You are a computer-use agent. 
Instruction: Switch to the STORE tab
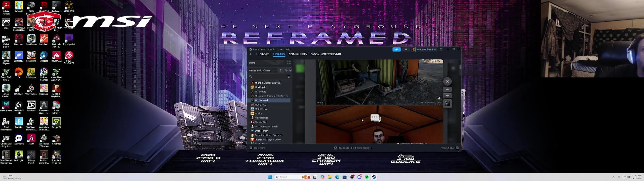[264, 54]
